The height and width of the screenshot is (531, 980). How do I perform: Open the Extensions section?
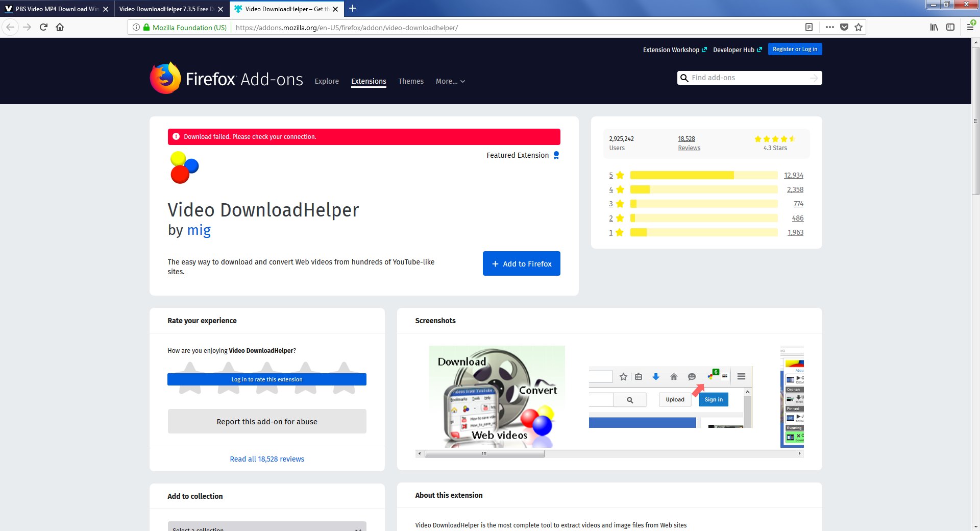(369, 81)
